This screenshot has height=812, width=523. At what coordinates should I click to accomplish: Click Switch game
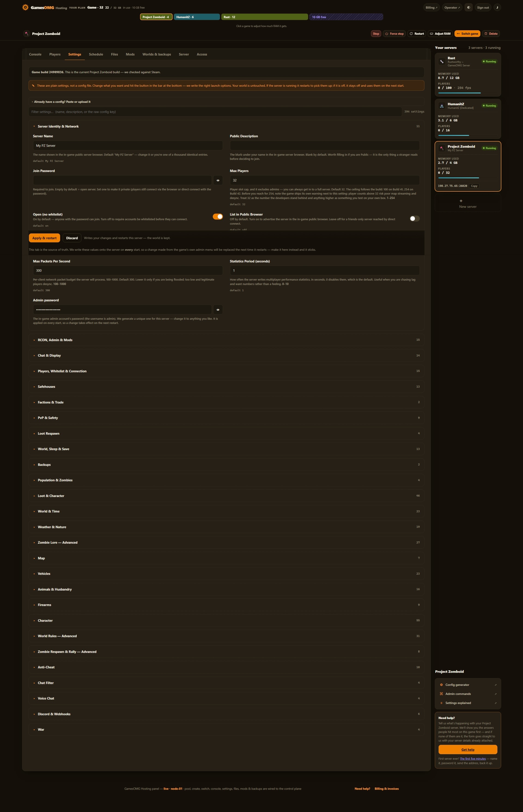[x=467, y=34]
